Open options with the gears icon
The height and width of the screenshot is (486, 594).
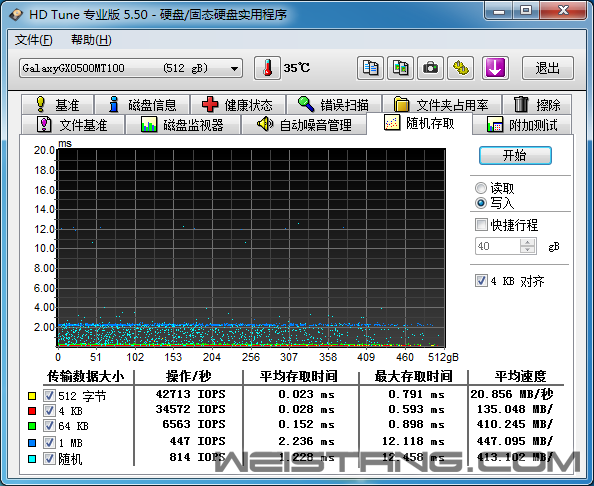click(x=461, y=68)
